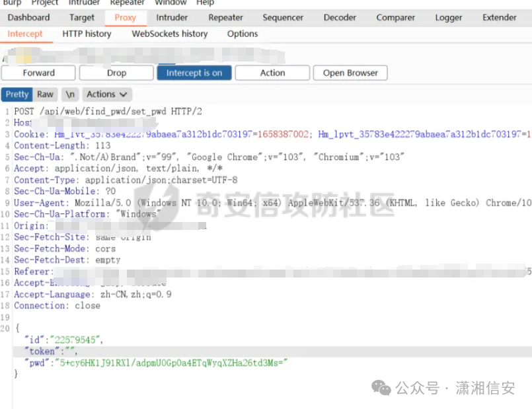Open the Help menu
This screenshot has height=409, width=532.
(206, 3)
